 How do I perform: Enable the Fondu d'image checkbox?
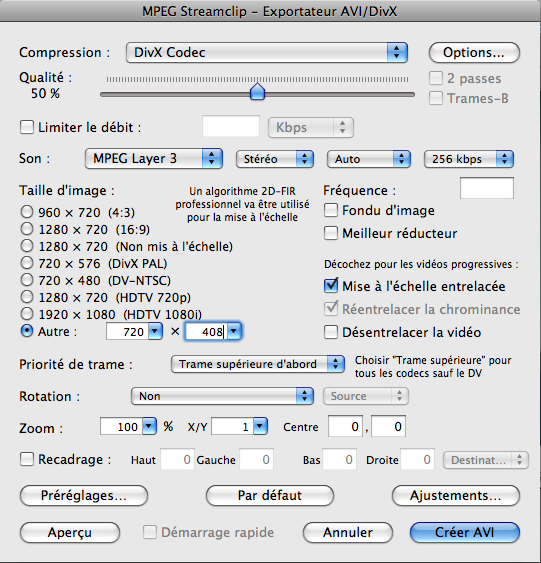[x=331, y=210]
